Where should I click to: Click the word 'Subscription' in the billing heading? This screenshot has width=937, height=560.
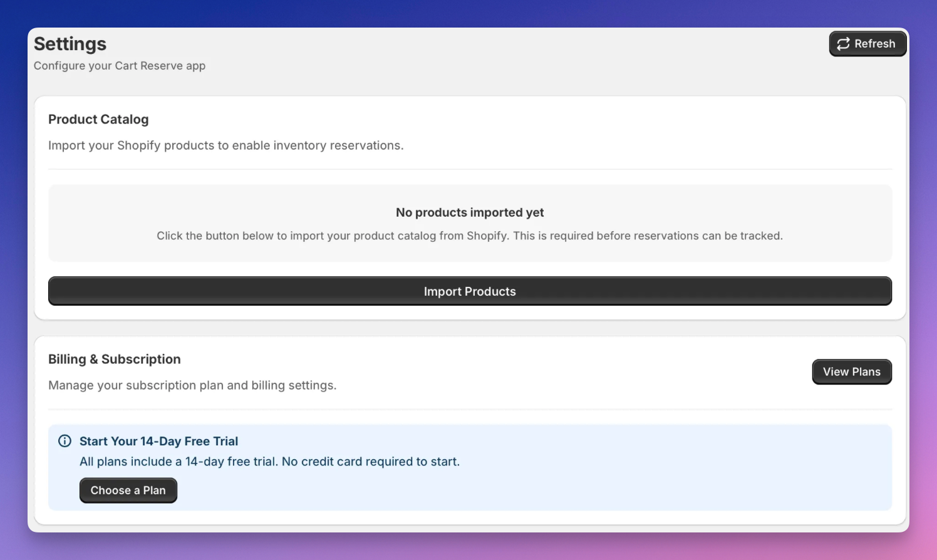click(x=141, y=360)
